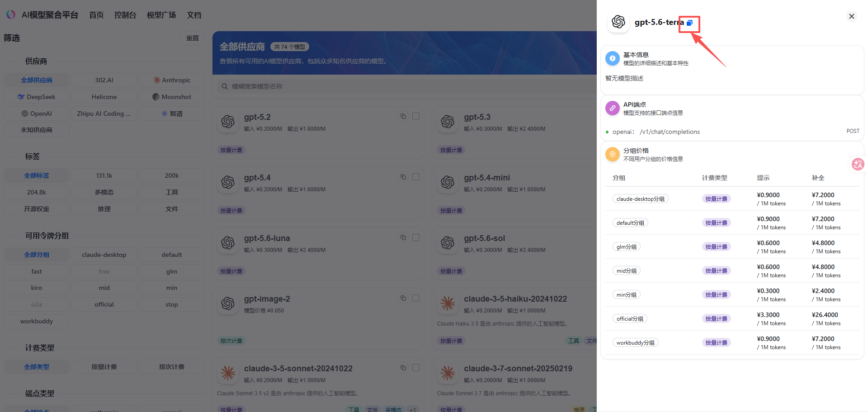868x412 pixels.
Task: Tick the checkbox on the gpt-5.4 card
Action: [416, 177]
